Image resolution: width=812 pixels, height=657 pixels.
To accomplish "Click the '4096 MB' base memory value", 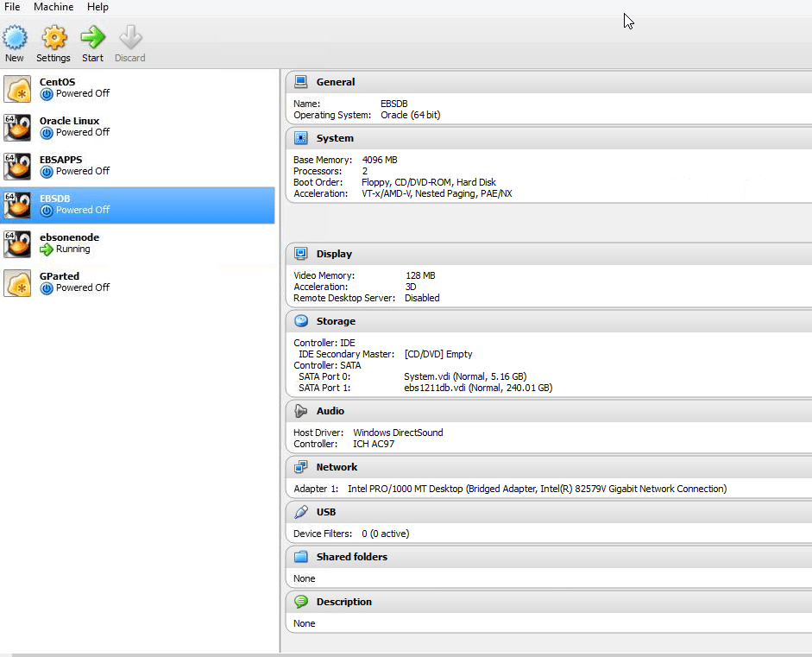I will (380, 160).
